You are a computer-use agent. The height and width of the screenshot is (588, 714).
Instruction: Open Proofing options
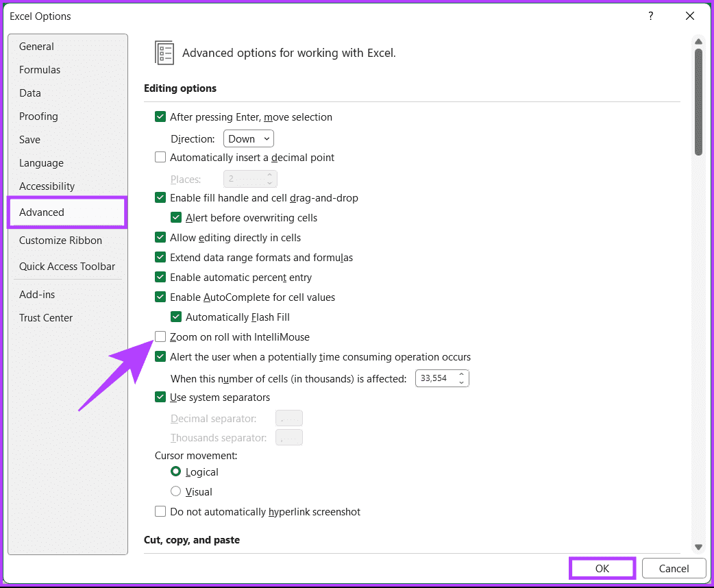coord(38,116)
